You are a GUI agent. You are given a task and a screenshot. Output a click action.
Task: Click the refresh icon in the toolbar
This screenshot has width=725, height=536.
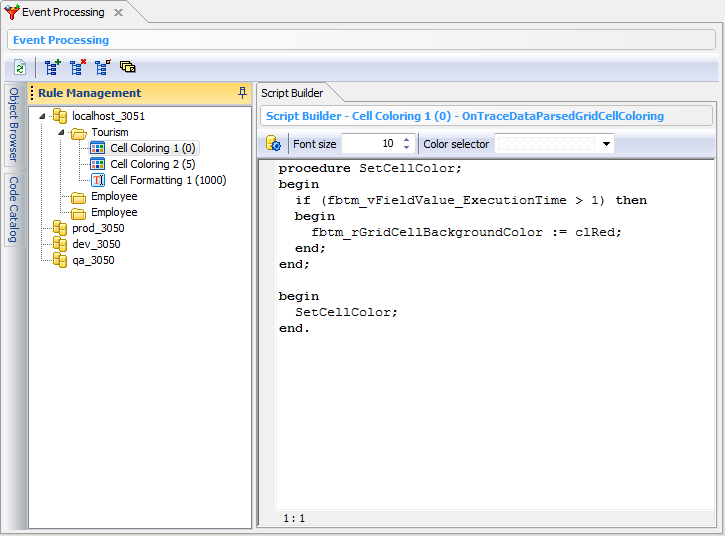tap(19, 68)
